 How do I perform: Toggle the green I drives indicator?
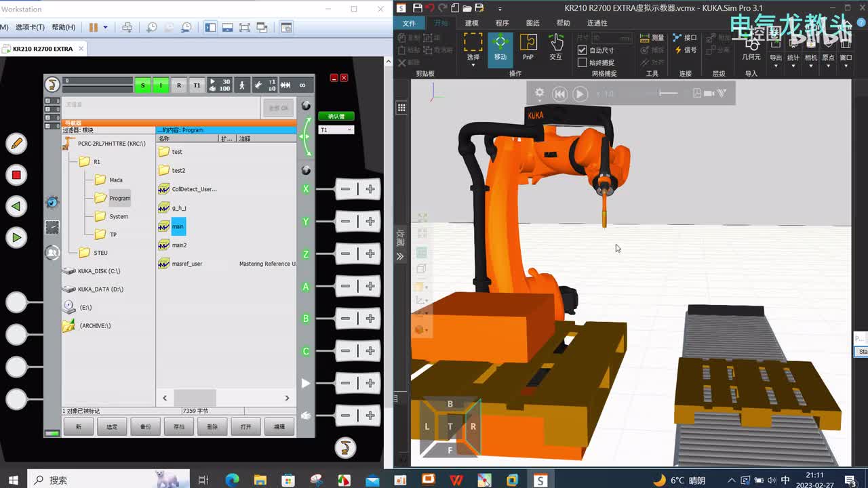[x=161, y=85]
